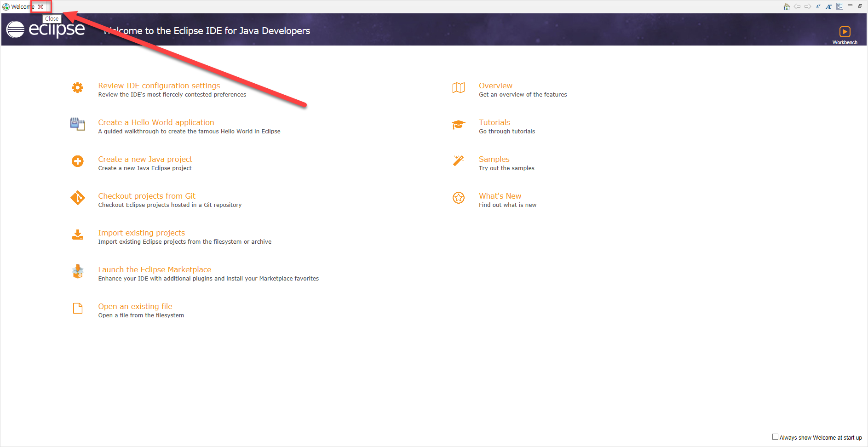Click the navigate forward arrow

[808, 6]
